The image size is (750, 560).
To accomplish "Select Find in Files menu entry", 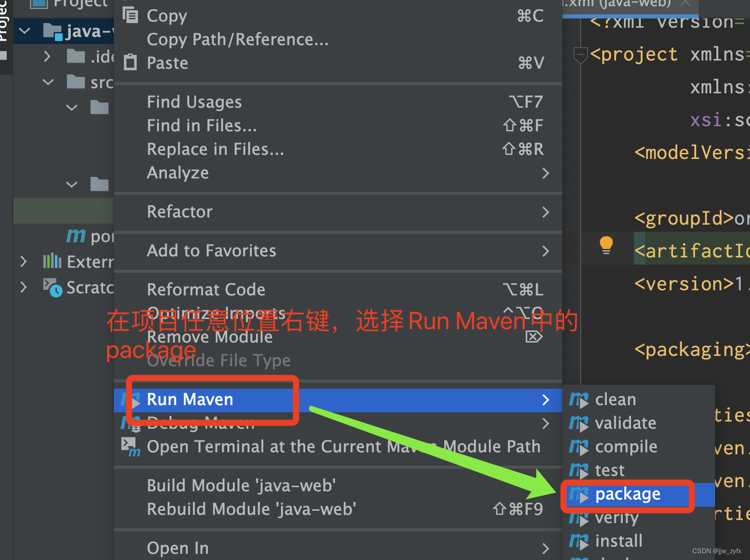I will [338, 125].
